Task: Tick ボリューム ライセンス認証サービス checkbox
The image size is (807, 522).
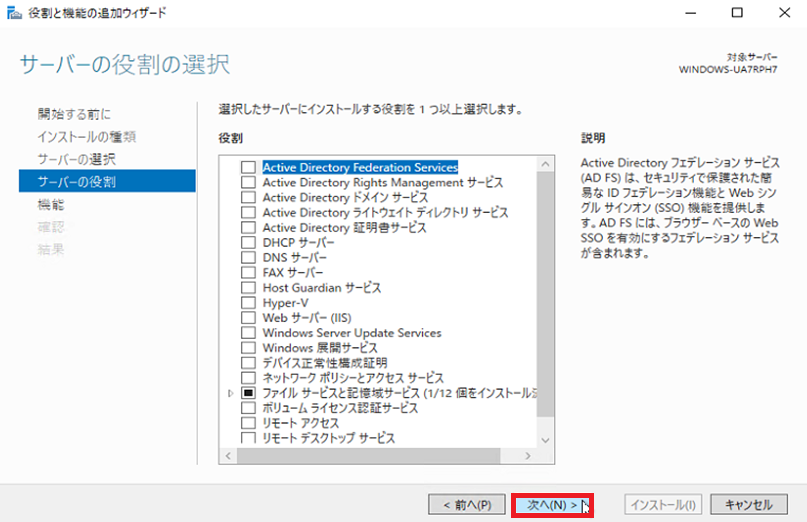Action: tap(248, 408)
